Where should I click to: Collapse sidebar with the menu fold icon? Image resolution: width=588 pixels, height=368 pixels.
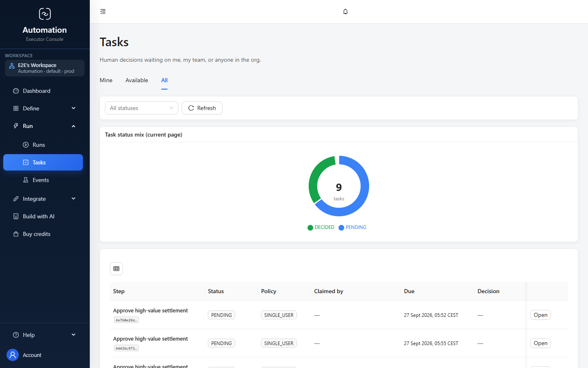tap(103, 11)
